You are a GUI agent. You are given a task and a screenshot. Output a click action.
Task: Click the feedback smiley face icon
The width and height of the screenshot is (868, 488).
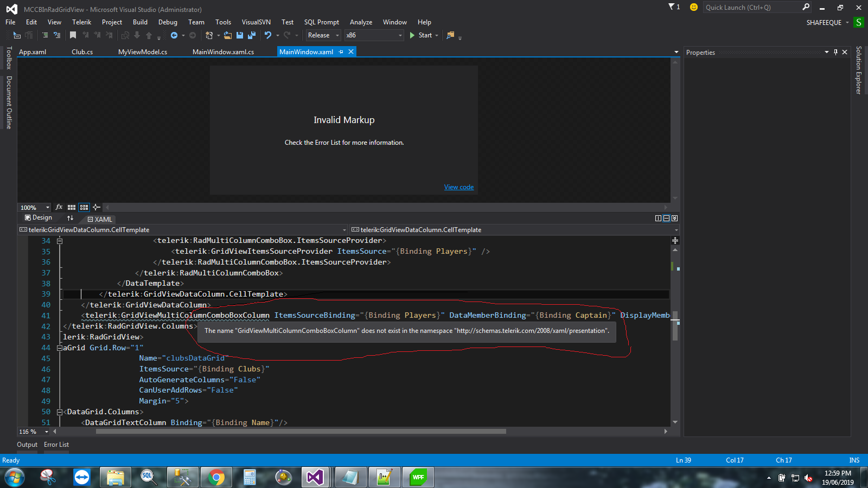point(693,7)
